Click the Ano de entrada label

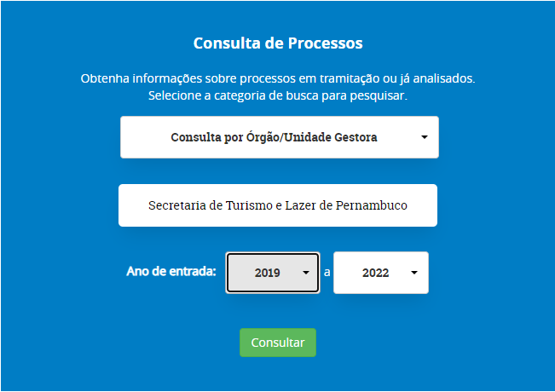click(171, 273)
